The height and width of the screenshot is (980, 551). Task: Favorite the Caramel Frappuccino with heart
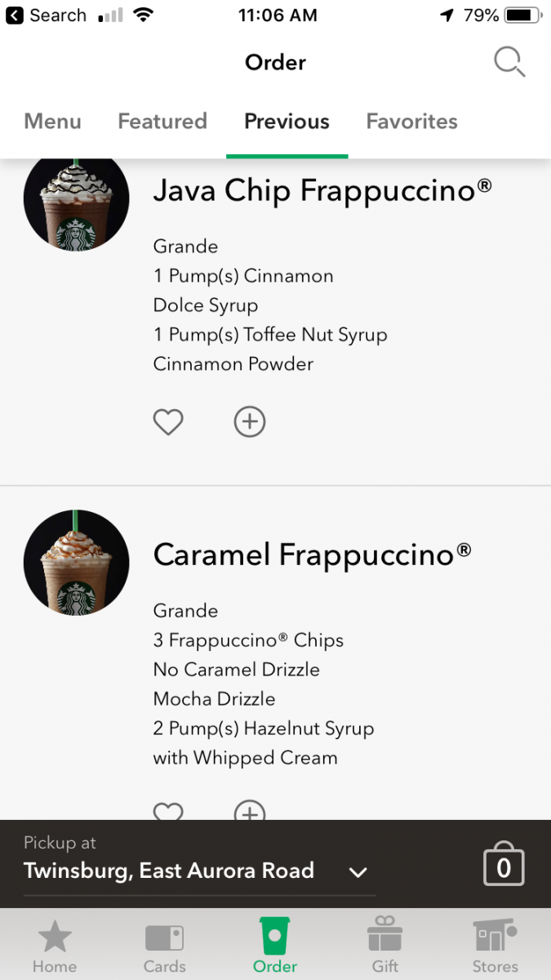click(x=168, y=813)
